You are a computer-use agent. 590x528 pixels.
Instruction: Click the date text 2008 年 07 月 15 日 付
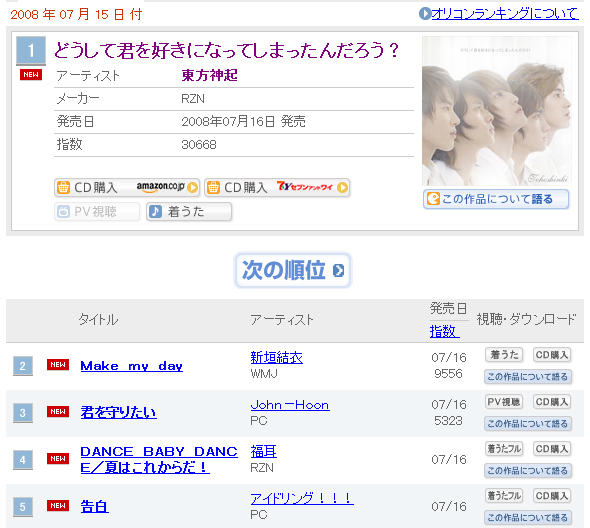tap(76, 14)
